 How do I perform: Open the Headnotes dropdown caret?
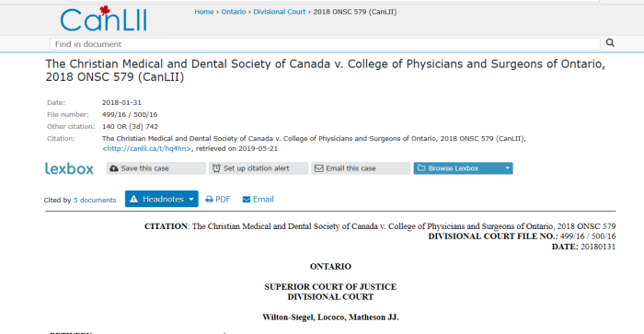click(x=191, y=200)
